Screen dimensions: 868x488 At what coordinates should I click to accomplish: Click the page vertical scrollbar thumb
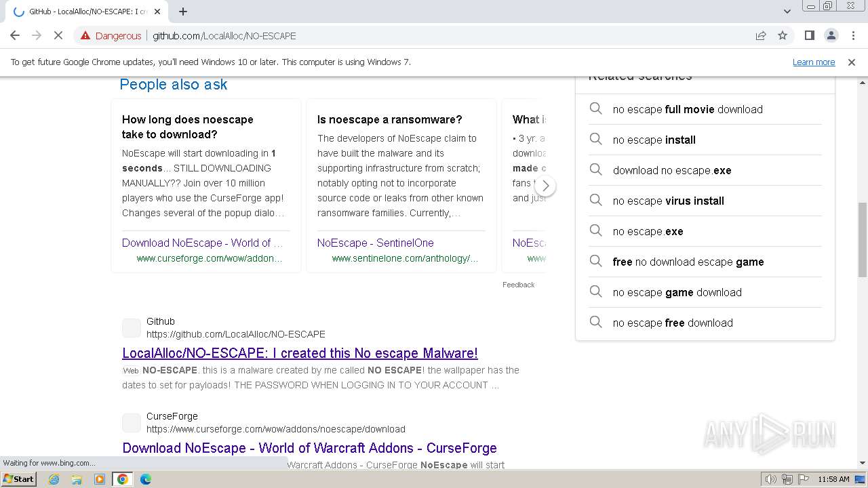click(863, 239)
